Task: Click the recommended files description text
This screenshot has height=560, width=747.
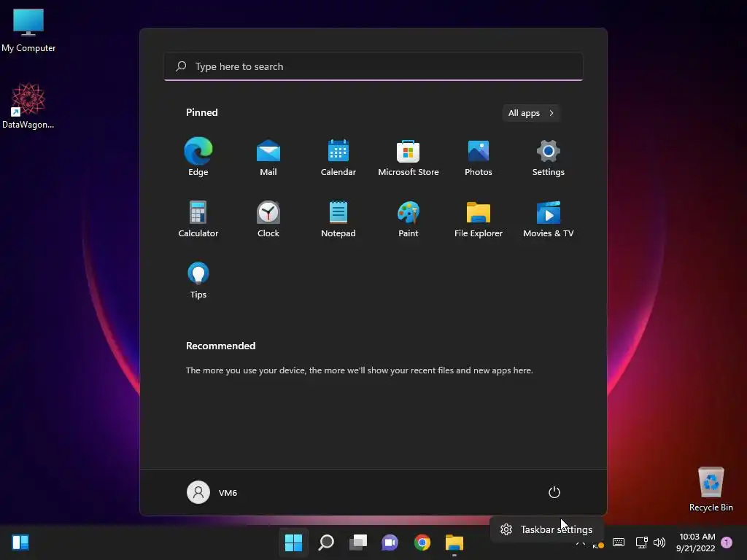Action: (359, 370)
